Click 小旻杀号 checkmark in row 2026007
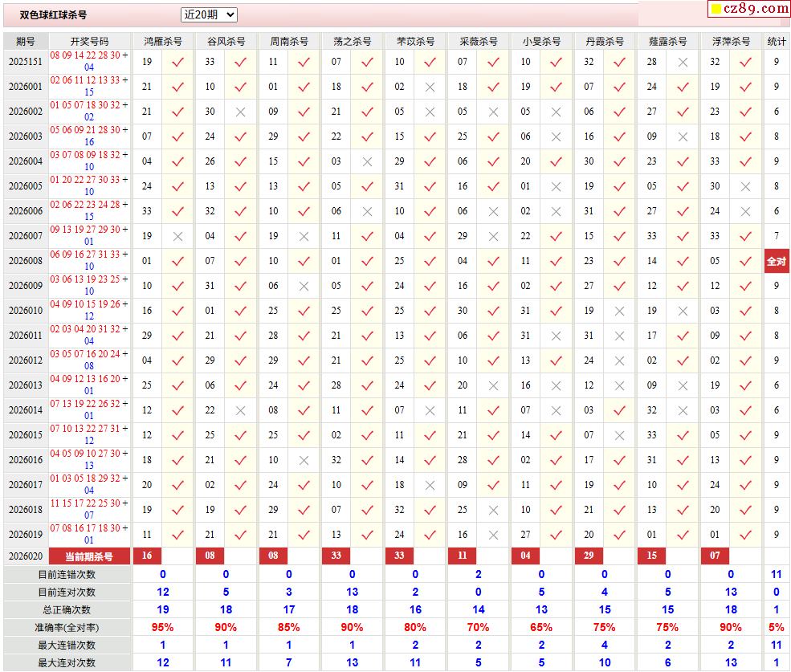 [556, 236]
